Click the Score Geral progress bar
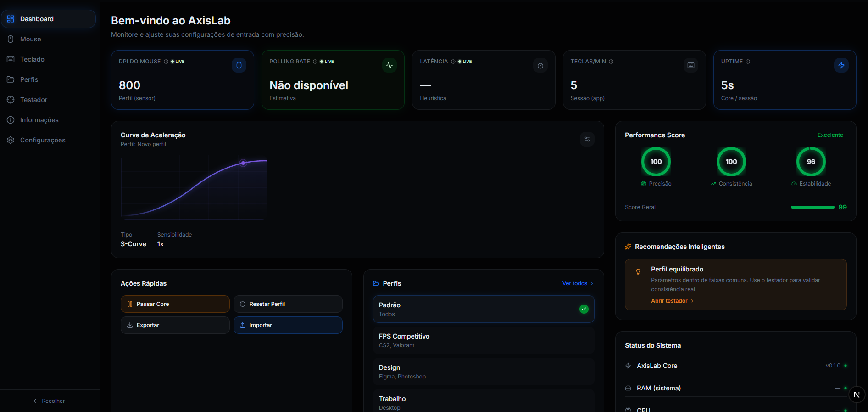This screenshot has width=868, height=412. (812, 207)
